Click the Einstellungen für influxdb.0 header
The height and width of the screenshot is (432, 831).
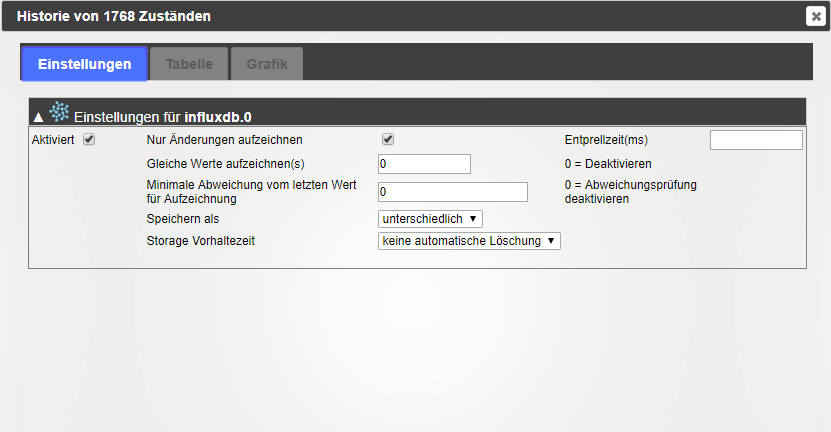point(163,117)
